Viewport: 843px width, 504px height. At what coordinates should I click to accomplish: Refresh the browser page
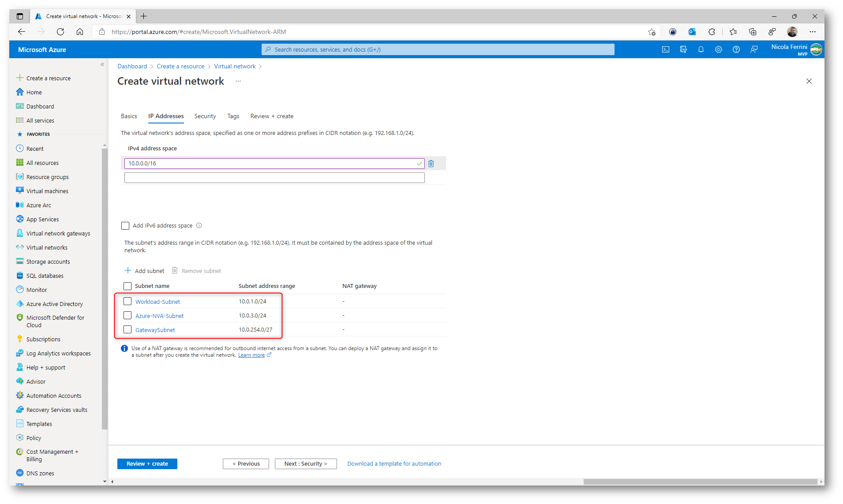tap(60, 32)
